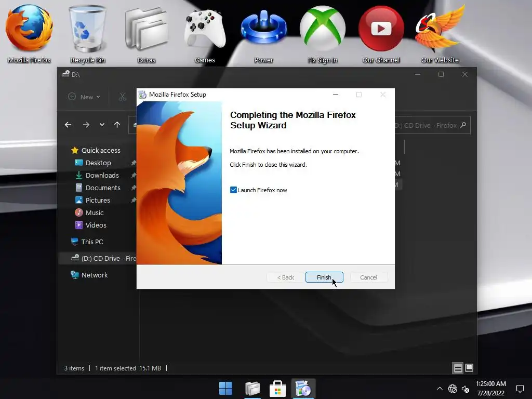Go back in File Explorer navigation

tap(68, 125)
